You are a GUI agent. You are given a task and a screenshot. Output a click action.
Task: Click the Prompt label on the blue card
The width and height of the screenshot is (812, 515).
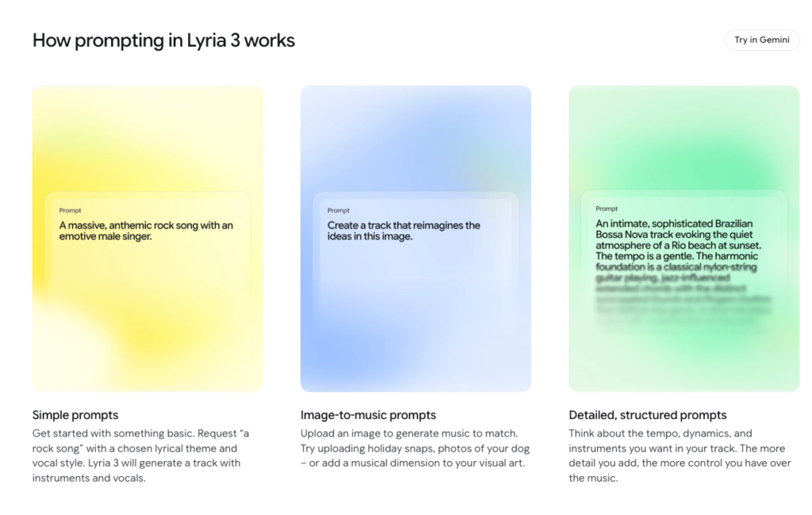click(x=338, y=210)
